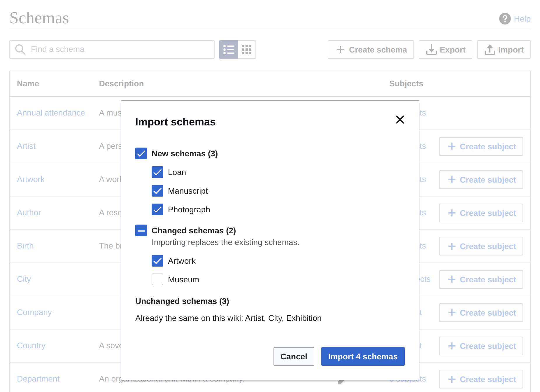This screenshot has height=392, width=540.
Task: Open the Help link
Action: (522, 19)
